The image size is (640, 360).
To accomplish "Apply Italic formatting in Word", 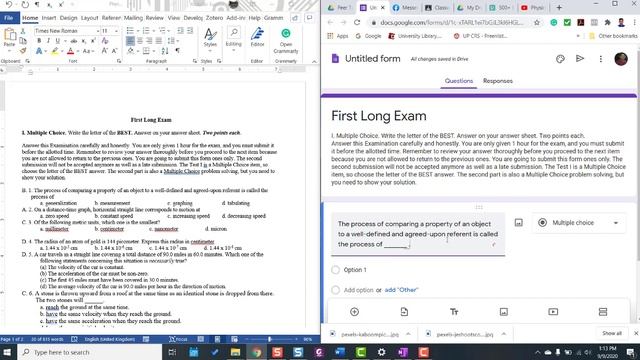I will pos(48,41).
